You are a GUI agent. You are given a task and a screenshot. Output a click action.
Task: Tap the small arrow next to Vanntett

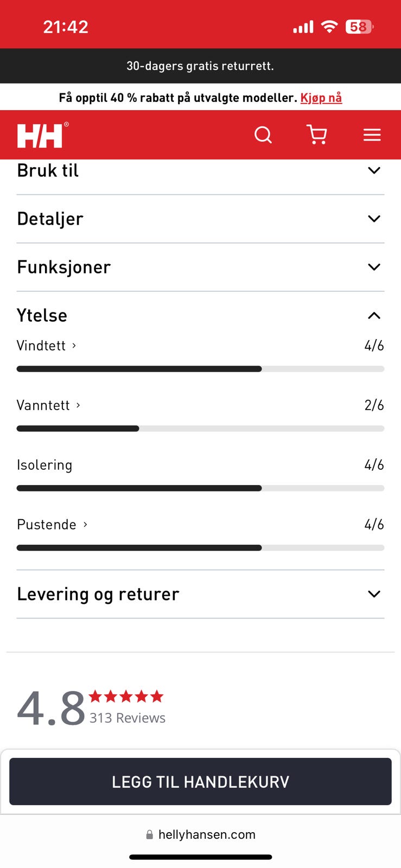click(78, 405)
